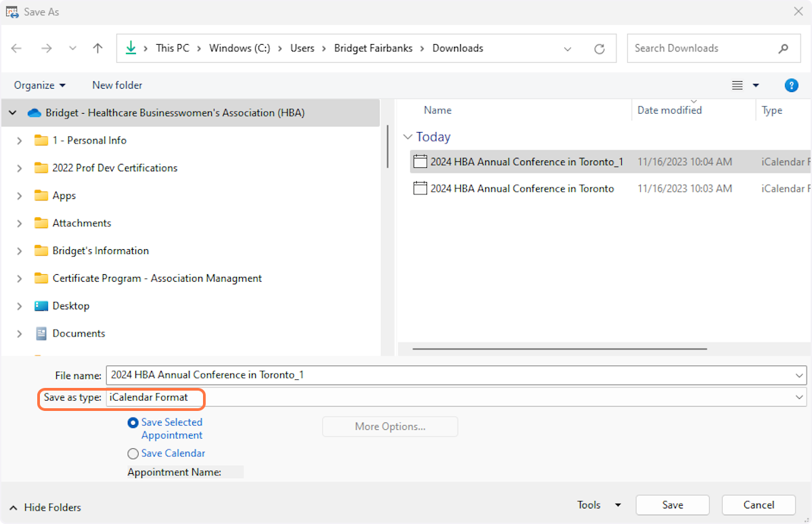This screenshot has width=812, height=524.
Task: Click the search magnifier icon
Action: (784, 49)
